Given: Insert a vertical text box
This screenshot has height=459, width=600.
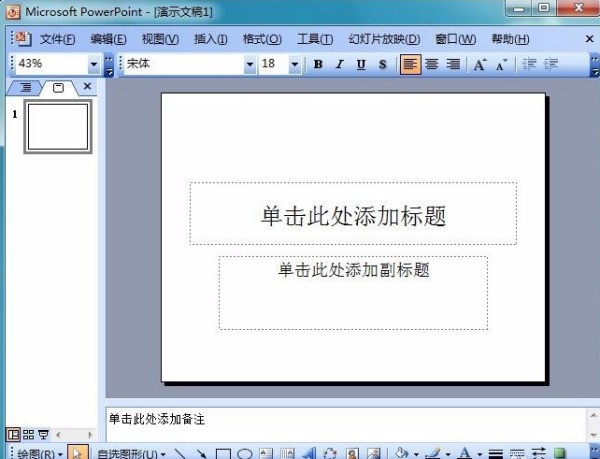Looking at the screenshot, I should tap(287, 454).
